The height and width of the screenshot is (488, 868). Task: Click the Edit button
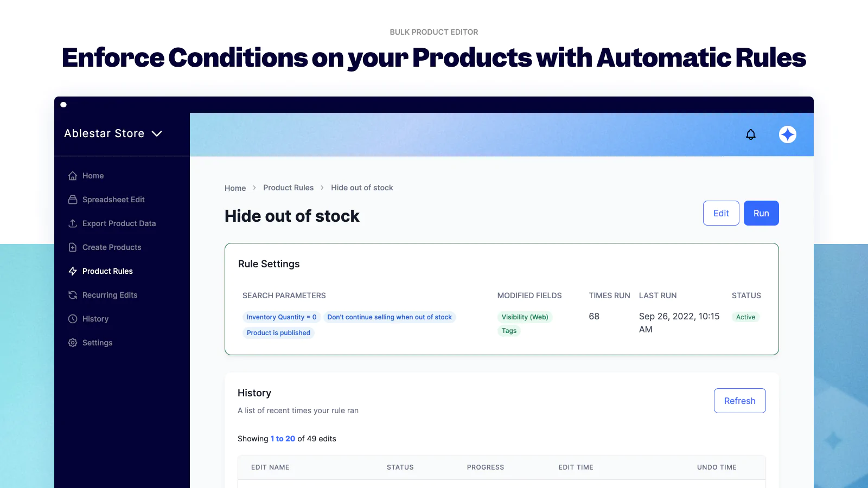(x=721, y=213)
